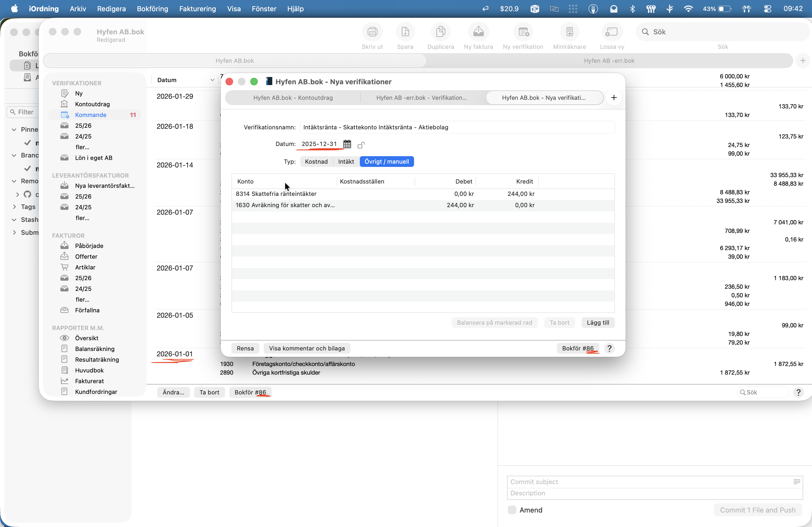Click the Spara toolbar icon
This screenshot has width=812, height=527.
point(405,32)
